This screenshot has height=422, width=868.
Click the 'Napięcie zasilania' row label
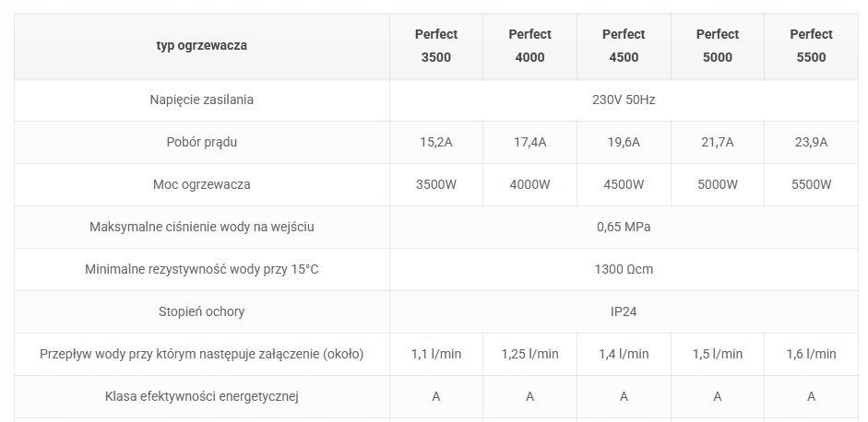202,100
